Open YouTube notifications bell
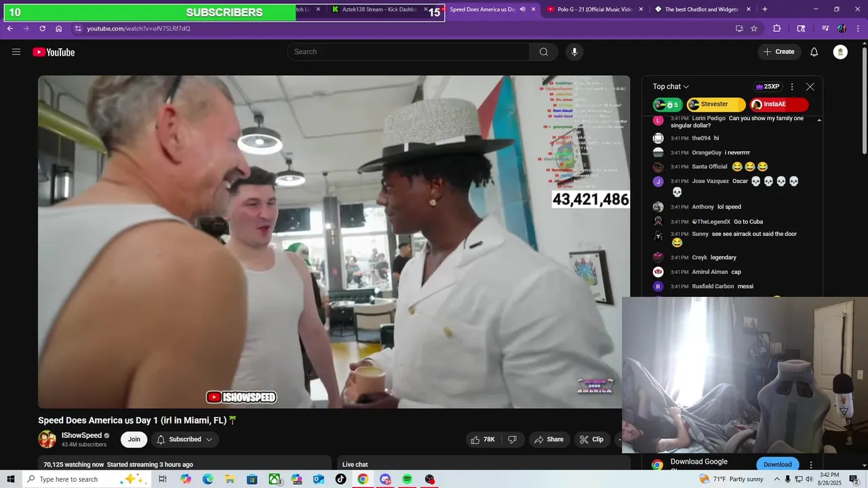The width and height of the screenshot is (868, 488). click(814, 52)
